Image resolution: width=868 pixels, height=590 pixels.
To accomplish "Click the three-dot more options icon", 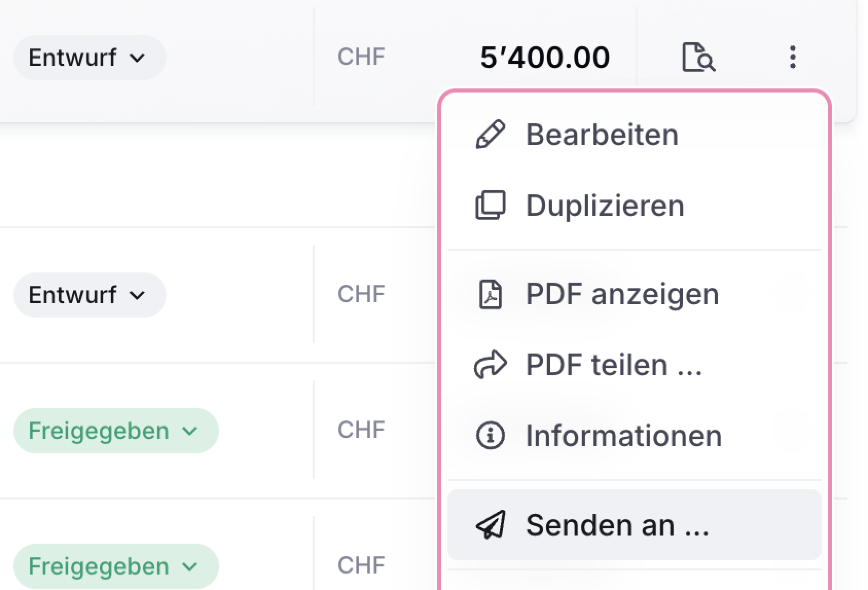I will tap(792, 57).
